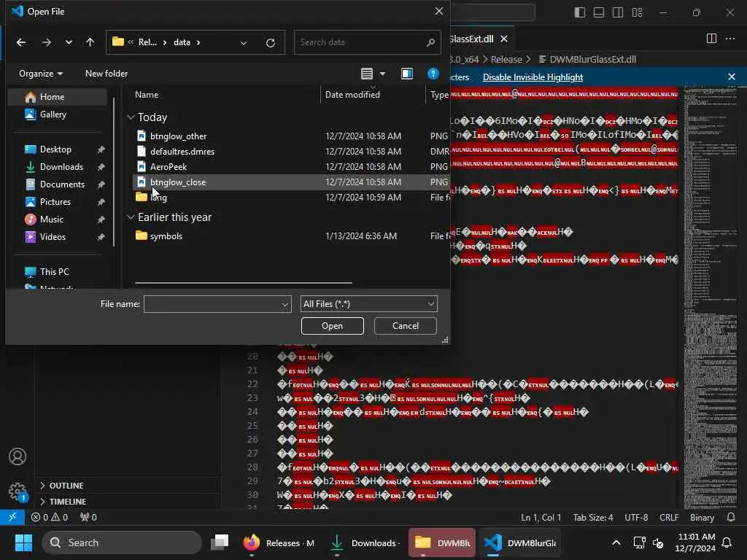Open VS Code Accounts icon

pyautogui.click(x=18, y=456)
